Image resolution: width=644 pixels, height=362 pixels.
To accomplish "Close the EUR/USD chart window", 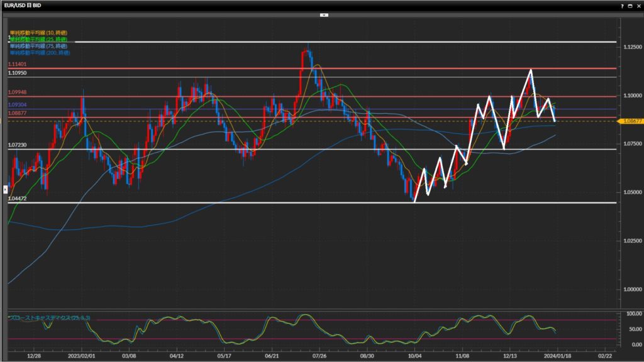I will click(x=638, y=5).
